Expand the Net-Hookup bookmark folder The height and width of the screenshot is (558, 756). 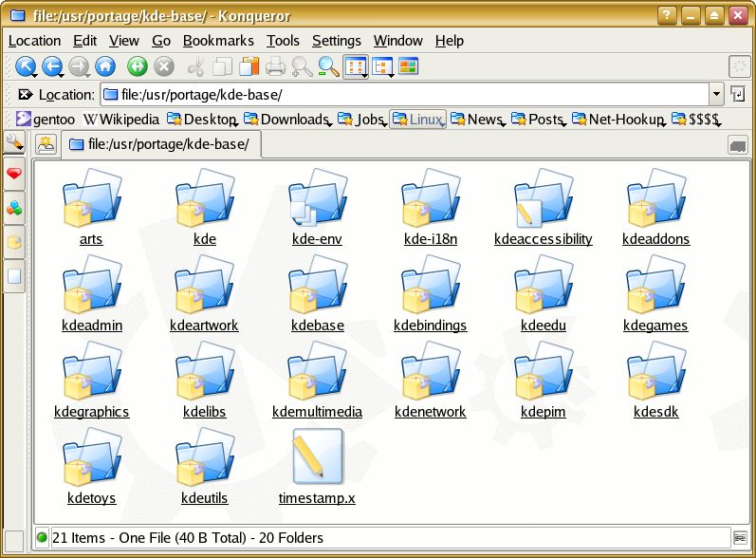[619, 120]
